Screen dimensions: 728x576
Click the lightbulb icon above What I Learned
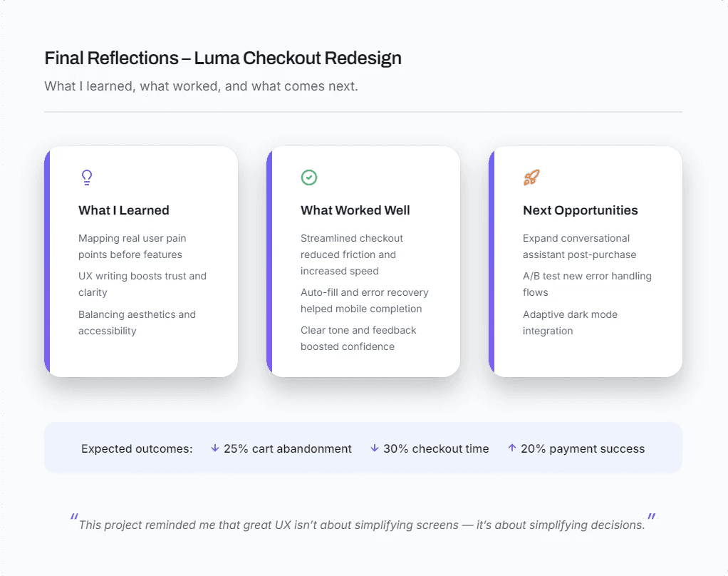point(87,178)
